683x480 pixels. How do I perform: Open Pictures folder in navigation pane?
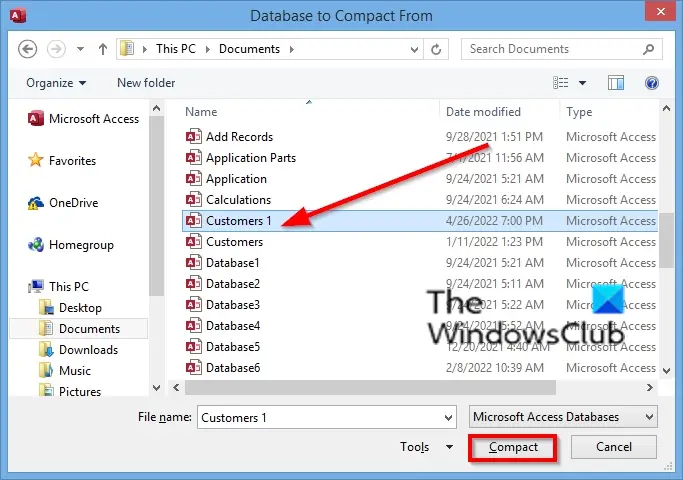[x=69, y=391]
